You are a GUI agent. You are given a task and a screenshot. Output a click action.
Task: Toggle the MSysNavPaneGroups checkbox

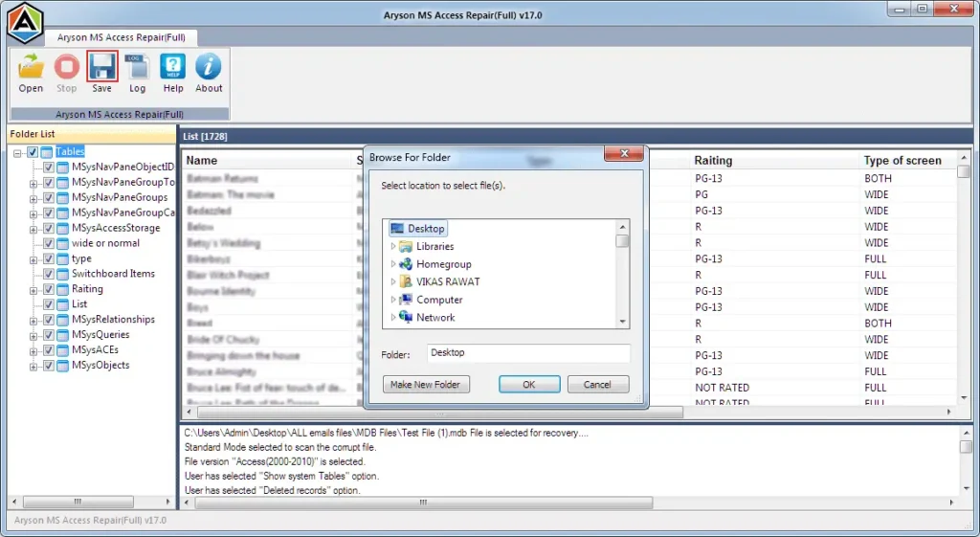click(x=48, y=197)
